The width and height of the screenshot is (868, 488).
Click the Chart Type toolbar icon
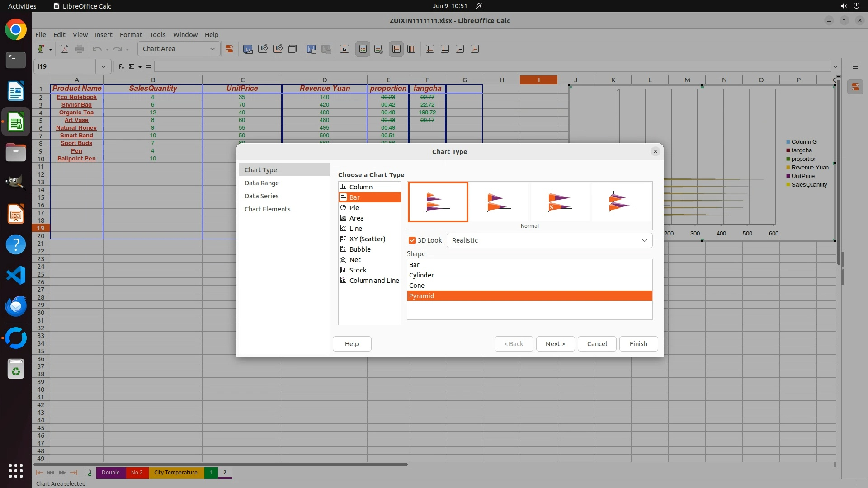click(248, 49)
